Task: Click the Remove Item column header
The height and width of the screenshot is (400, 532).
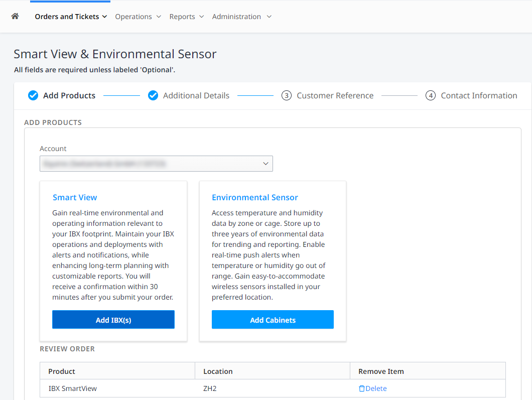Action: click(428, 371)
